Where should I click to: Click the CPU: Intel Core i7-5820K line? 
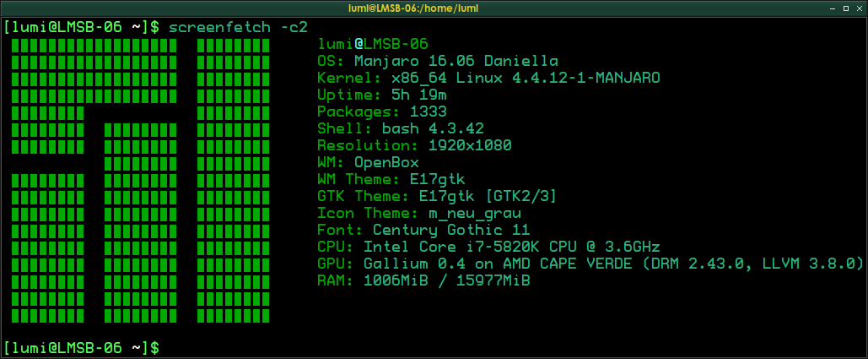coord(488,247)
